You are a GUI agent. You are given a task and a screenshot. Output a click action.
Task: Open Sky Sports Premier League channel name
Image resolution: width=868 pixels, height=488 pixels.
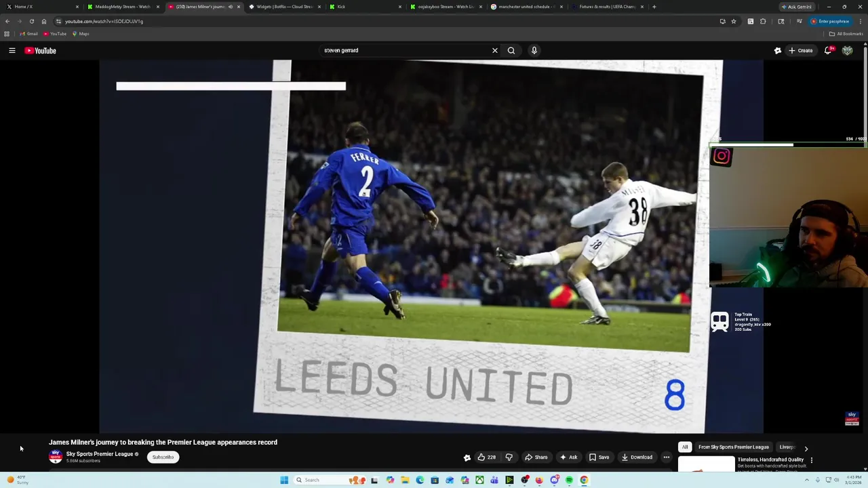coord(100,454)
